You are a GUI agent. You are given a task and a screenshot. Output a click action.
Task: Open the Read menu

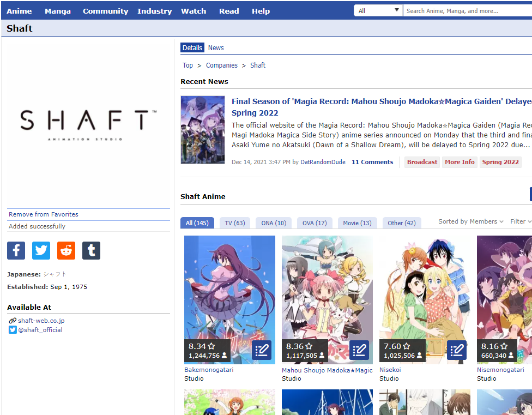(229, 11)
